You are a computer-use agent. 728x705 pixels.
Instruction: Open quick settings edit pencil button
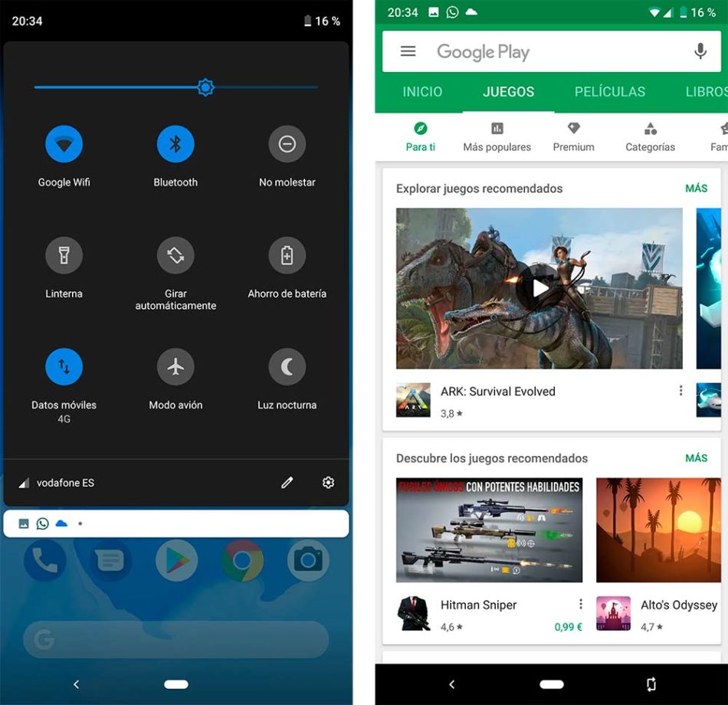tap(287, 482)
